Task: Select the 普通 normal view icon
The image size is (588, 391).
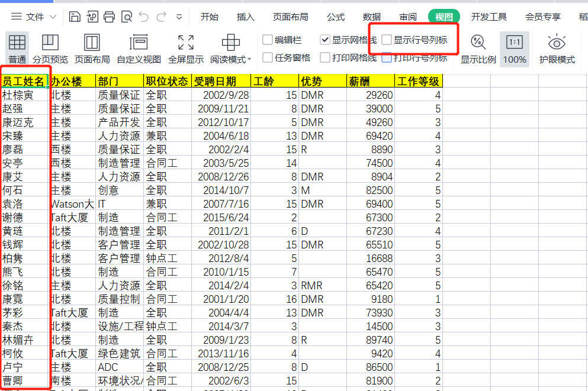Action: pos(17,49)
